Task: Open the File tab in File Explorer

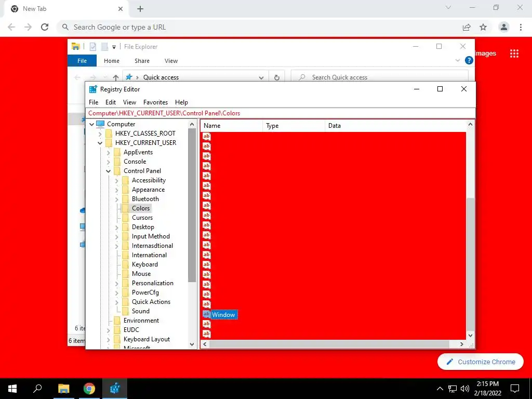Action: (82, 61)
